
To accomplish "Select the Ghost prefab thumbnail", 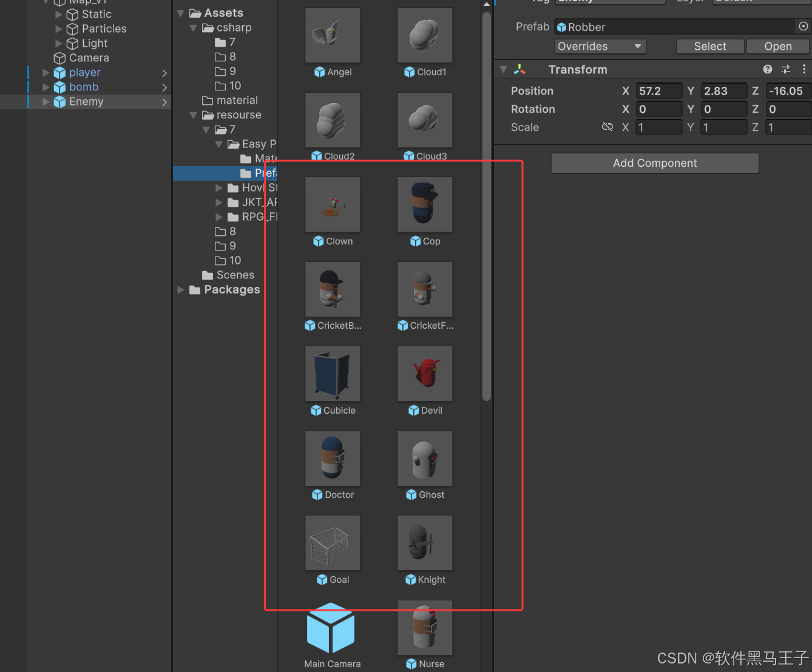I will tap(425, 458).
